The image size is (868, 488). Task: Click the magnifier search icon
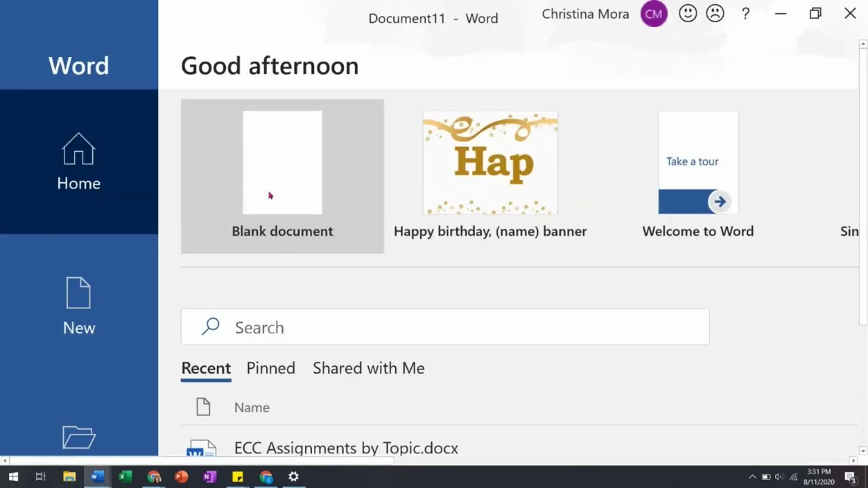[x=211, y=327]
